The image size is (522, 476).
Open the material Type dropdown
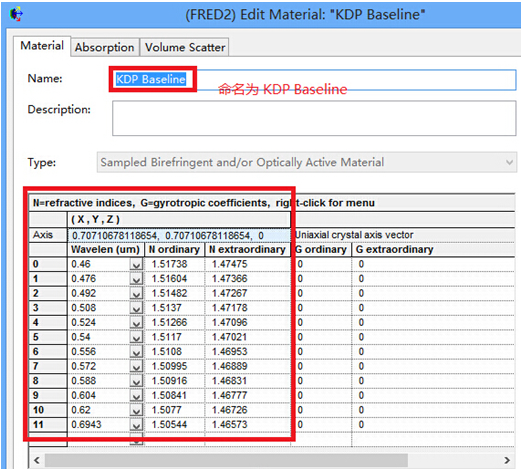[x=307, y=162]
